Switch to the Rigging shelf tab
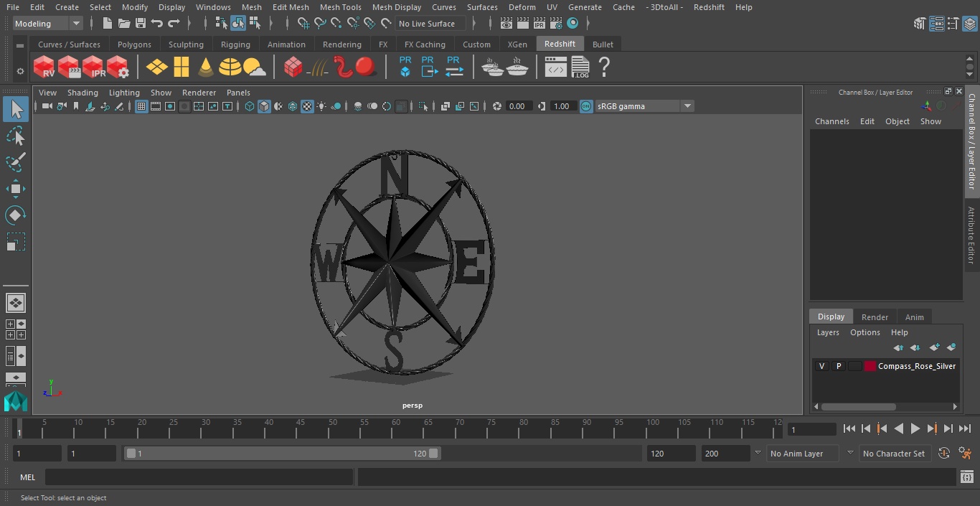This screenshot has height=506, width=980. (x=235, y=44)
